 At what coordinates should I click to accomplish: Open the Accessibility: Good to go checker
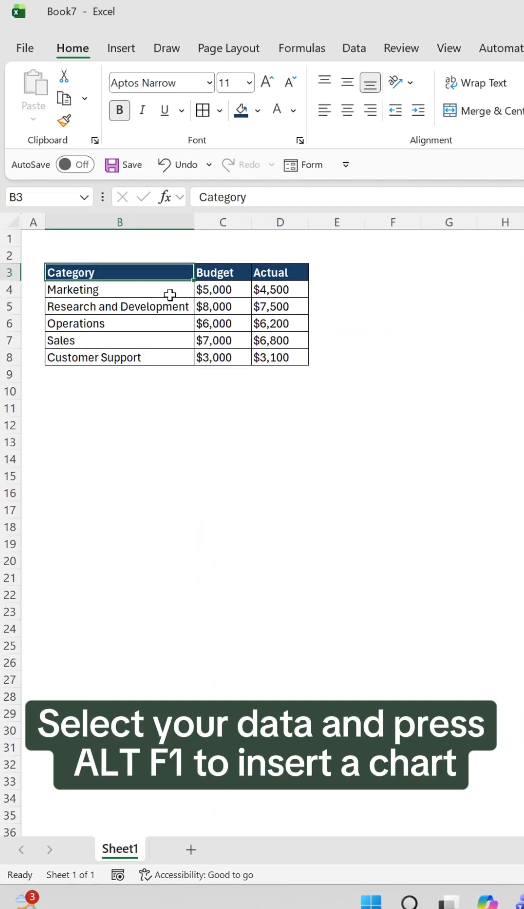click(196, 875)
